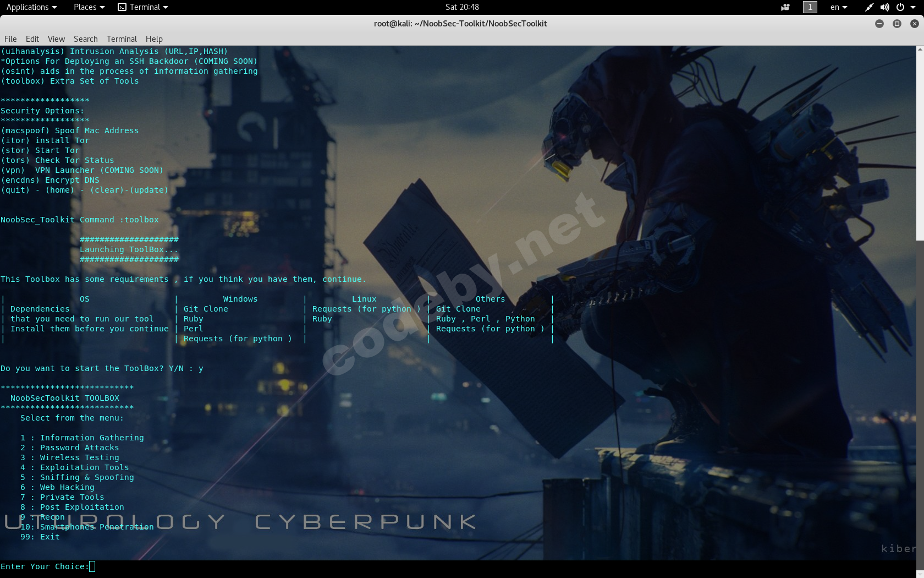924x578 pixels.
Task: Click the line '6 : Web Hacking'
Action: tap(57, 487)
